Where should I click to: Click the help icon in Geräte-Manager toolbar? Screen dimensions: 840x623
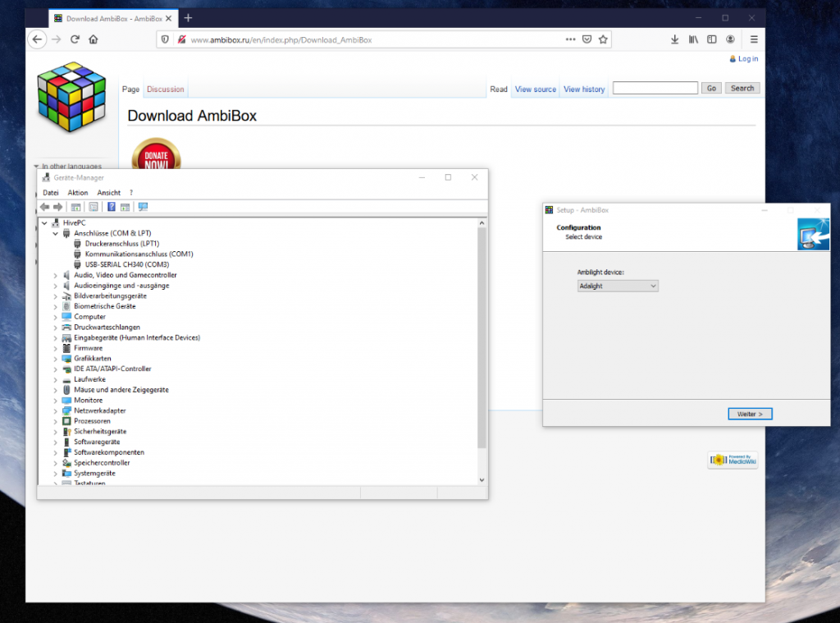[x=112, y=207]
